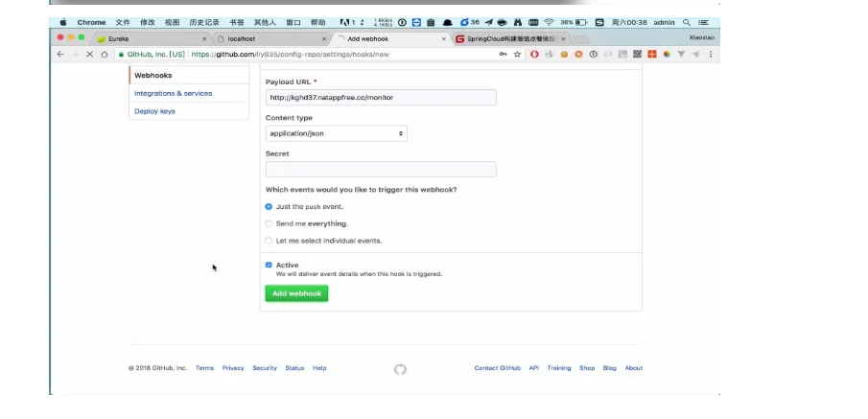Screen dimensions: 868x419
Task: Open the 其他人 menu
Action: coord(265,23)
